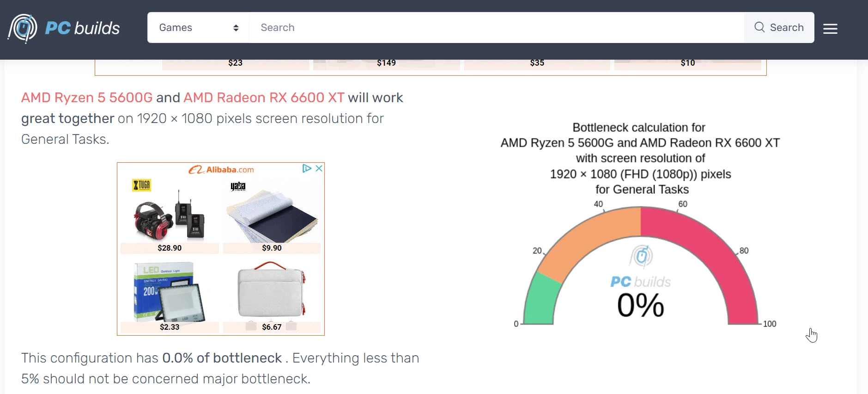868x394 pixels.
Task: Click the Bottleneck calculation chart title
Action: (x=640, y=158)
